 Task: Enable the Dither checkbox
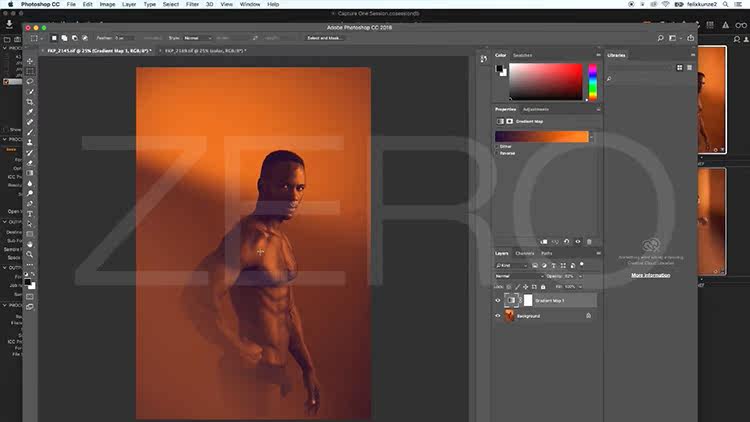tap(497, 146)
